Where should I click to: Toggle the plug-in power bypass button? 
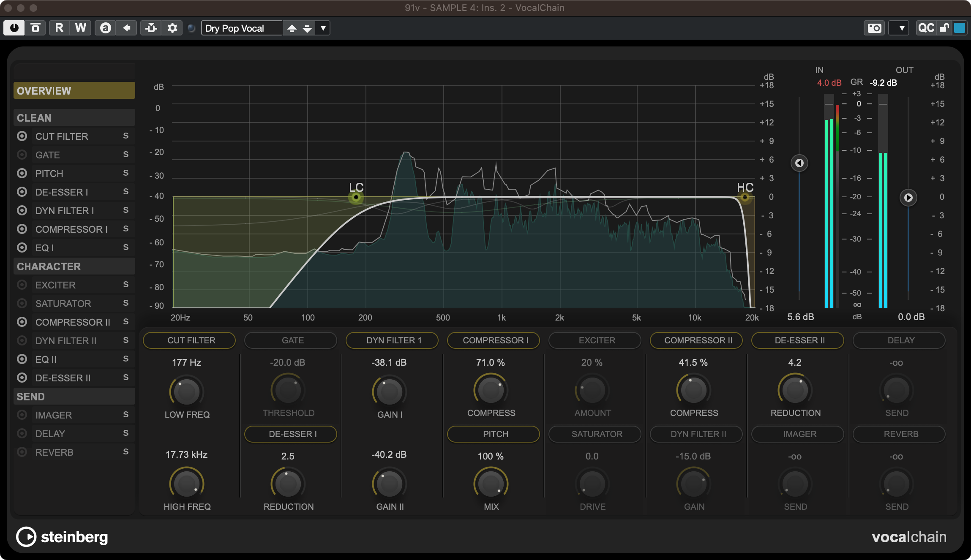click(14, 28)
